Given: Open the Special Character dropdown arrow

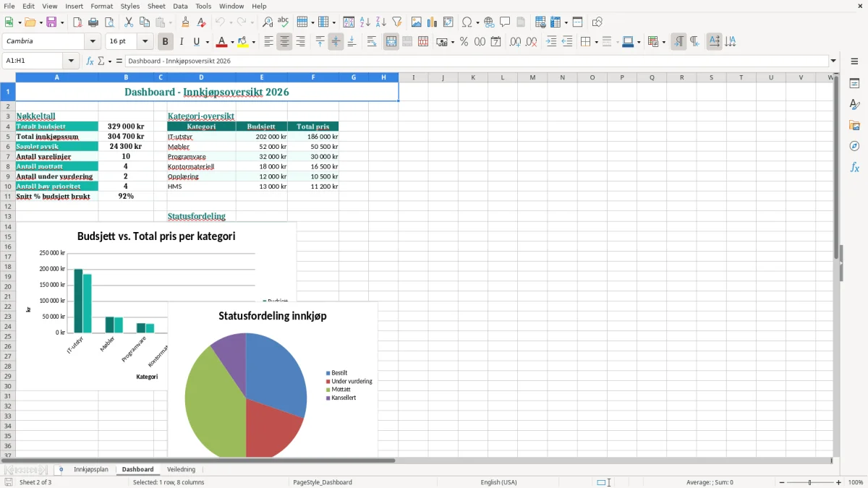Looking at the screenshot, I should point(477,22).
